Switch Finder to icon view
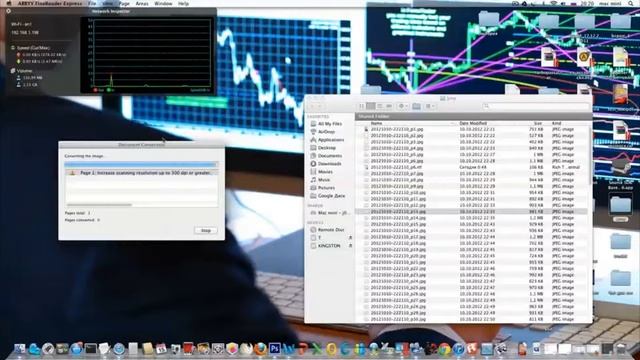640x360 pixels. 362,106
